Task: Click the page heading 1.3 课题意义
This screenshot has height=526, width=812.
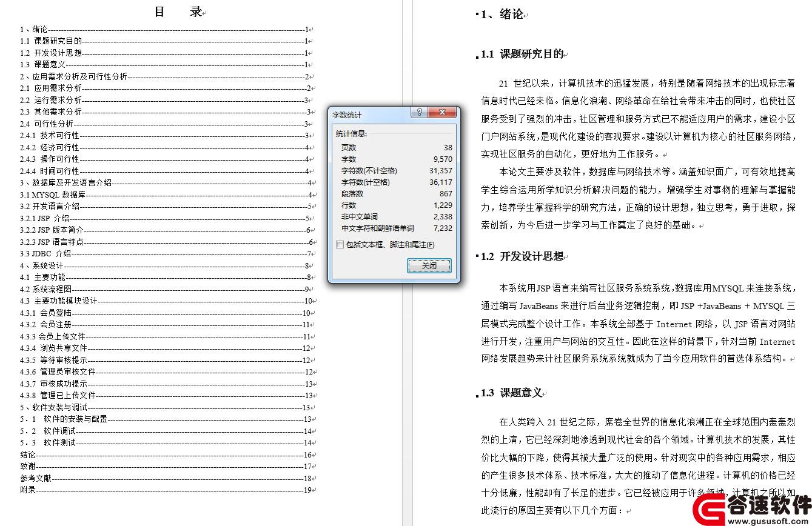Action: click(x=511, y=393)
